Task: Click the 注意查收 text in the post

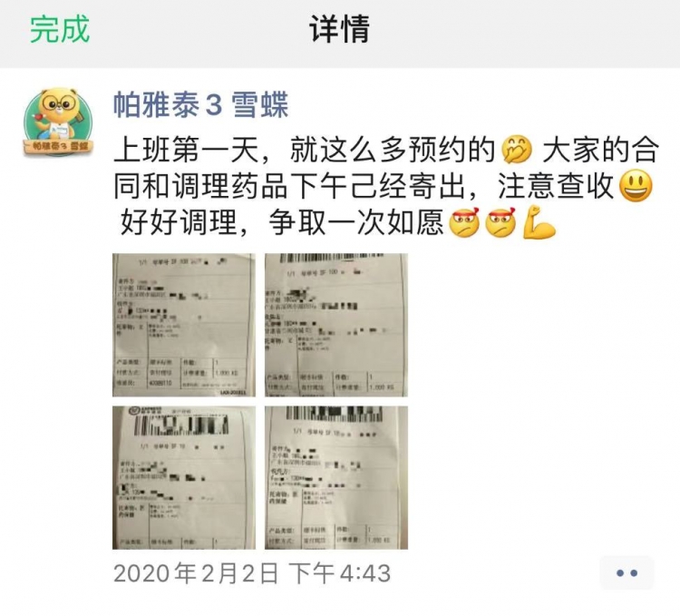Action: pos(557,186)
